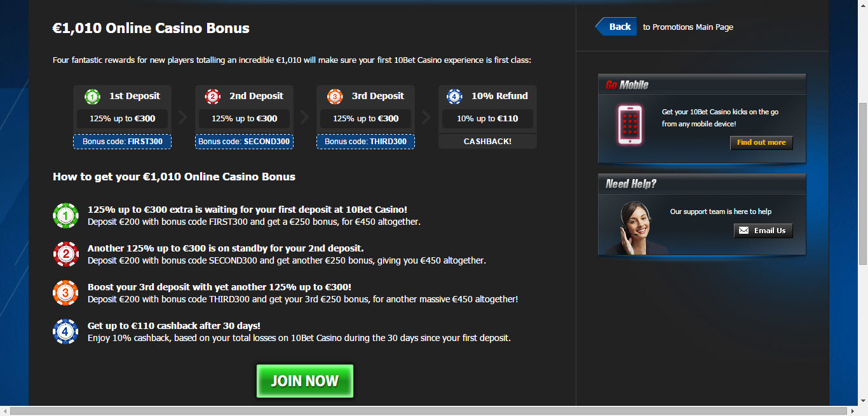Click 'Boost your 3rd deposit' bold line
Viewport: 868px width, 416px height.
pos(219,287)
